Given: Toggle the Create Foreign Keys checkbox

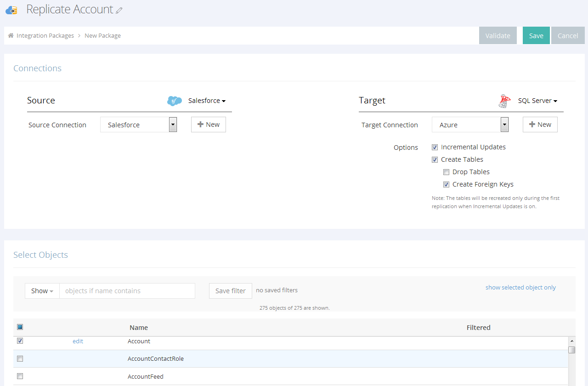Looking at the screenshot, I should point(446,185).
